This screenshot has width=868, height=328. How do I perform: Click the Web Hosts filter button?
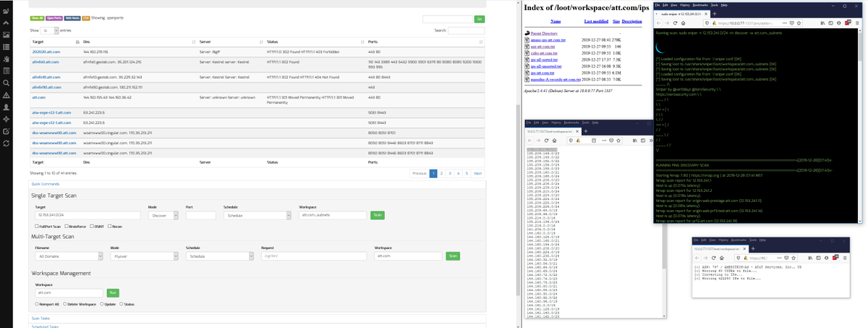(72, 17)
